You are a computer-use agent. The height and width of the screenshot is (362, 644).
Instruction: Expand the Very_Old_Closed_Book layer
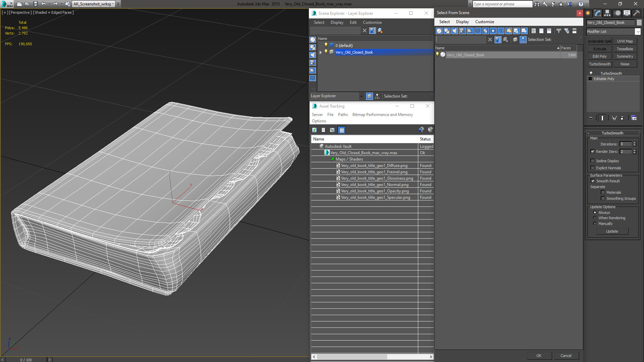tap(321, 52)
